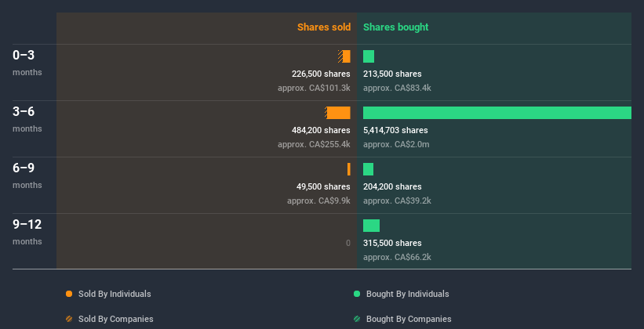
Task: Click the 3–6 months row label
Action: coord(27,119)
